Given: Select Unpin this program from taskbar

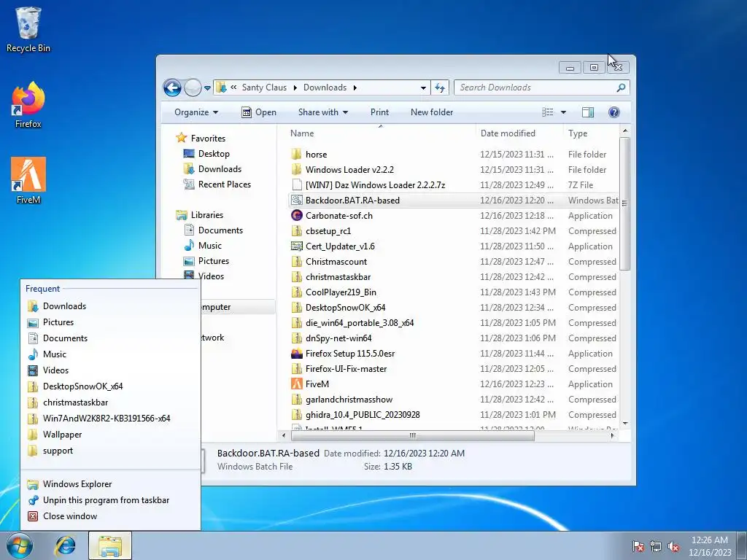Looking at the screenshot, I should (x=110, y=500).
